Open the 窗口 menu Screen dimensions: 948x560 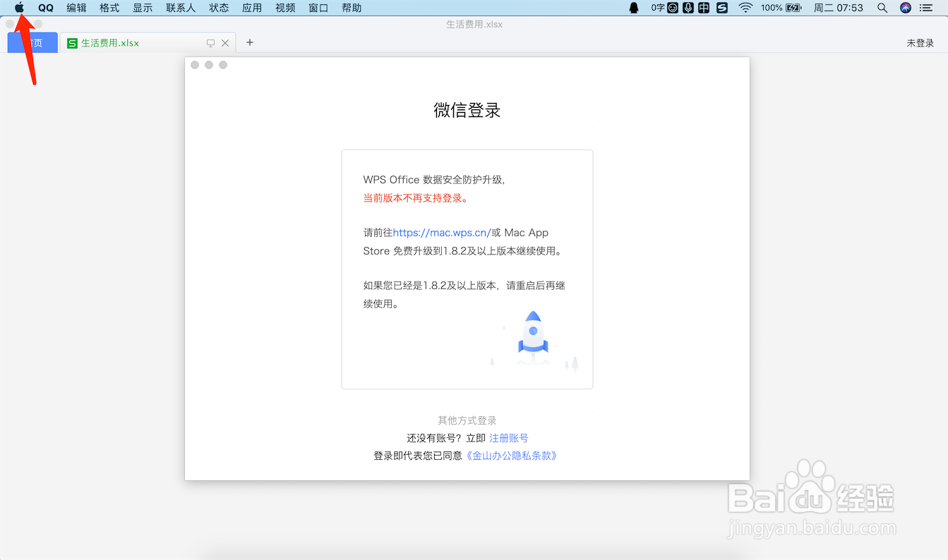[318, 8]
